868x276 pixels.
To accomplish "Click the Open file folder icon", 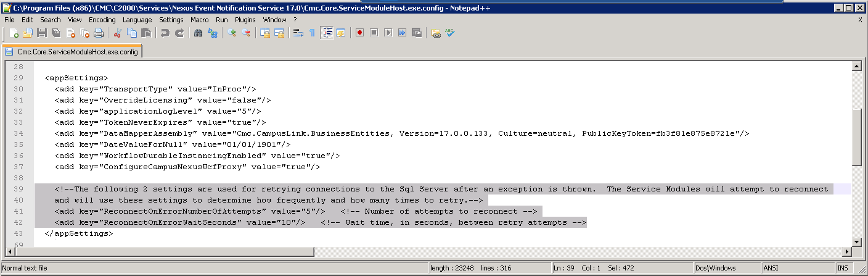I will (28, 33).
